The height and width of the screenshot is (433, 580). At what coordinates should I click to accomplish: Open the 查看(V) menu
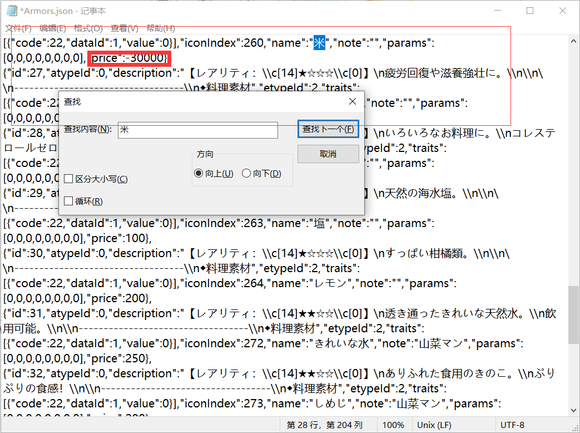click(x=124, y=28)
